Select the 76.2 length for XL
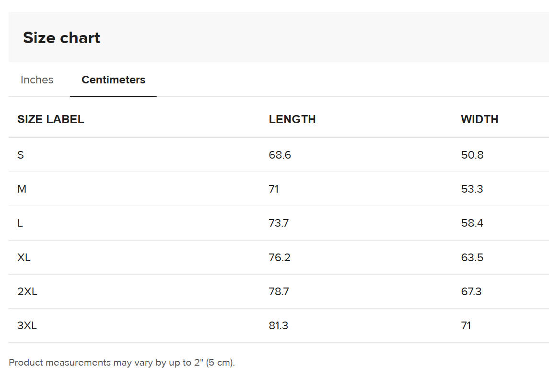The width and height of the screenshot is (549, 392). click(280, 257)
